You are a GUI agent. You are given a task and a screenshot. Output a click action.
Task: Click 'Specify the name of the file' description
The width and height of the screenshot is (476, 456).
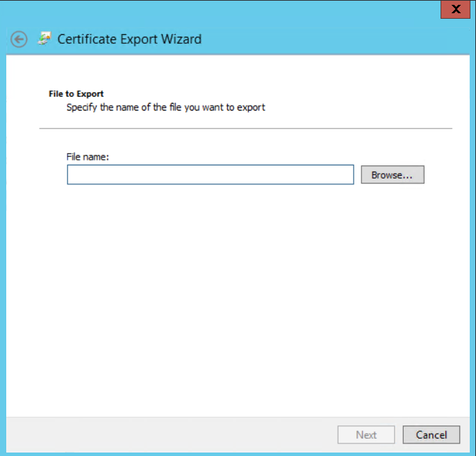[x=166, y=108]
